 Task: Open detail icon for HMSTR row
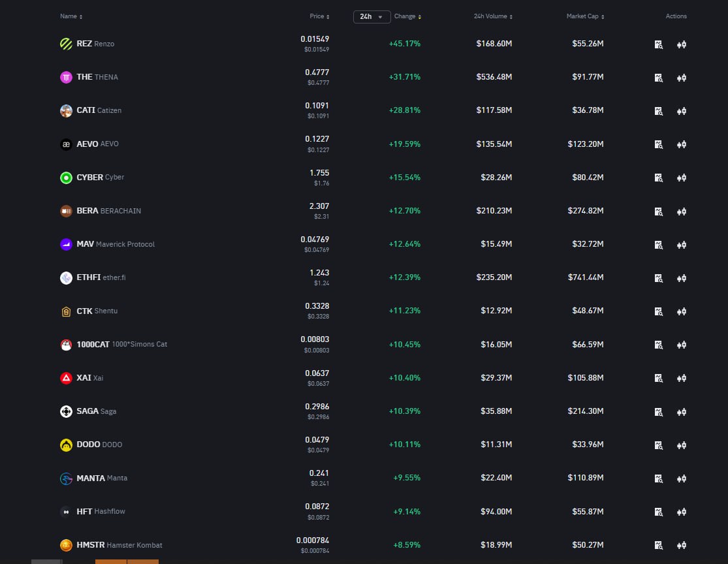[x=658, y=546]
